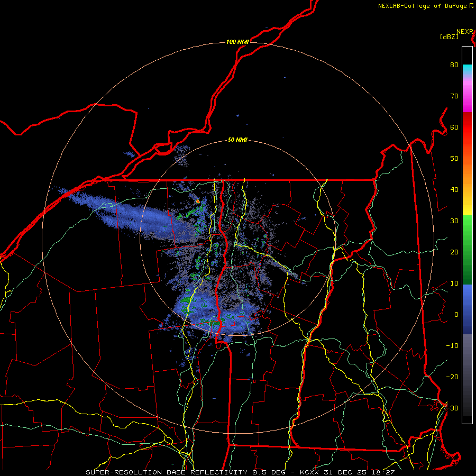
Task: Click the KCXX station identifier text
Action: [x=309, y=472]
